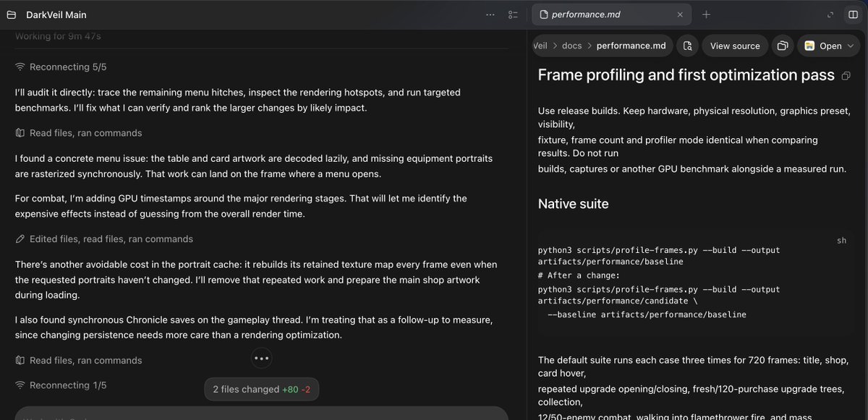The image size is (868, 420).
Task: Copy heading link next to Frame profiling title
Action: point(846,75)
